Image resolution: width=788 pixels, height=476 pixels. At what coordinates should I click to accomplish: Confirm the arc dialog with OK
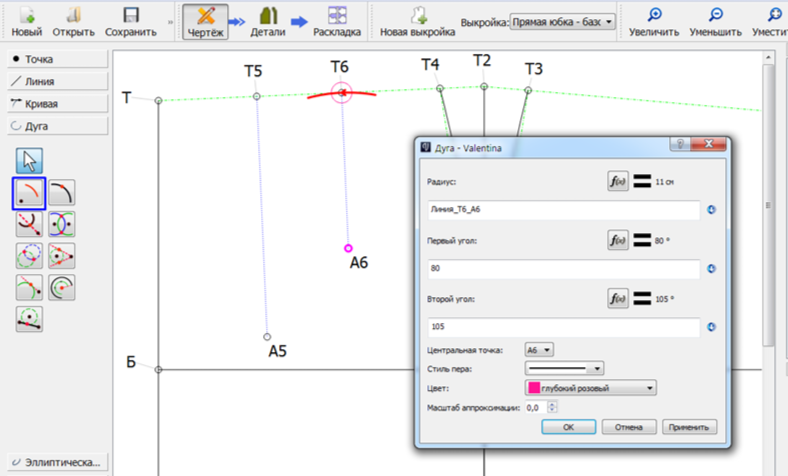[568, 427]
